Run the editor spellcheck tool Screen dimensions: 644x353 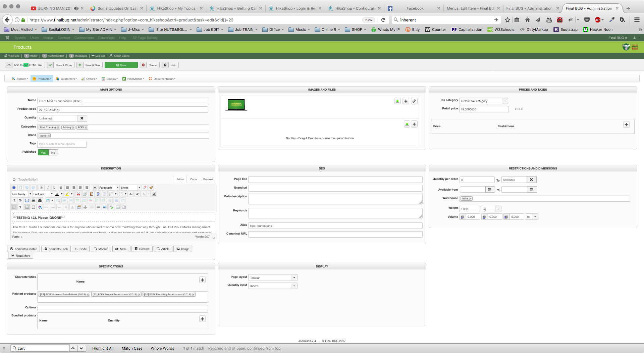112,207
